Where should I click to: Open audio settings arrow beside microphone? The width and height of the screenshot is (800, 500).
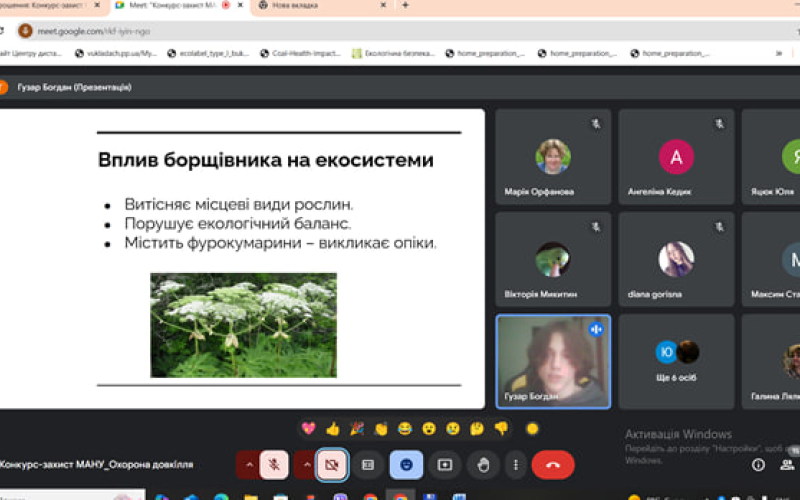coord(249,464)
